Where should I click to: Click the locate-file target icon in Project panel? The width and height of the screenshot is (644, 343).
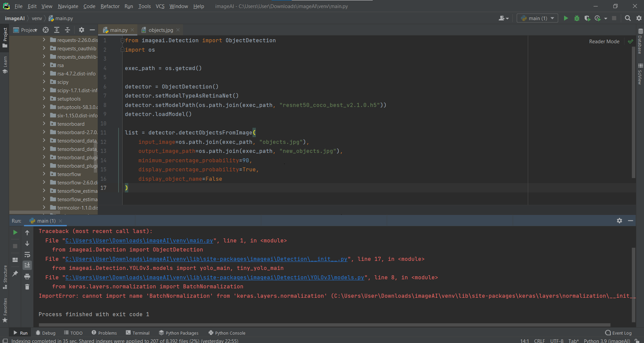click(46, 30)
